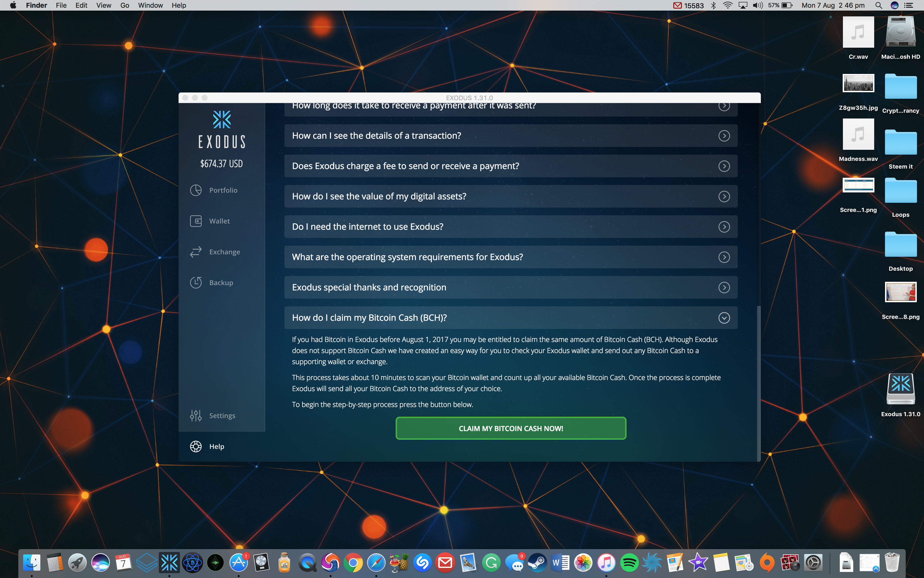Click the Siri icon in the menu bar

[895, 5]
